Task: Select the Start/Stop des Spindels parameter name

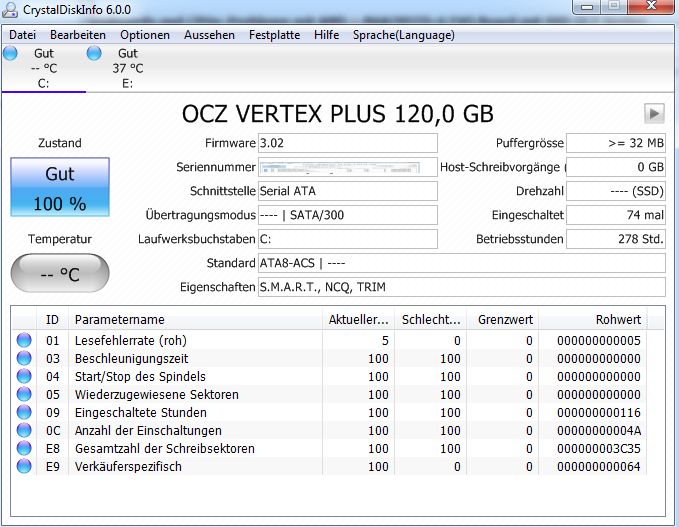Action: [140, 376]
